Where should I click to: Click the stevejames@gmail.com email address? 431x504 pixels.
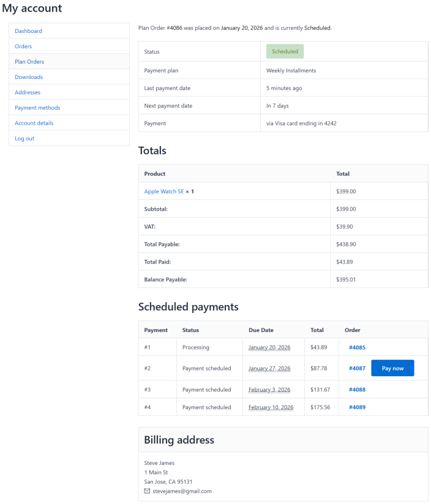pyautogui.click(x=182, y=491)
